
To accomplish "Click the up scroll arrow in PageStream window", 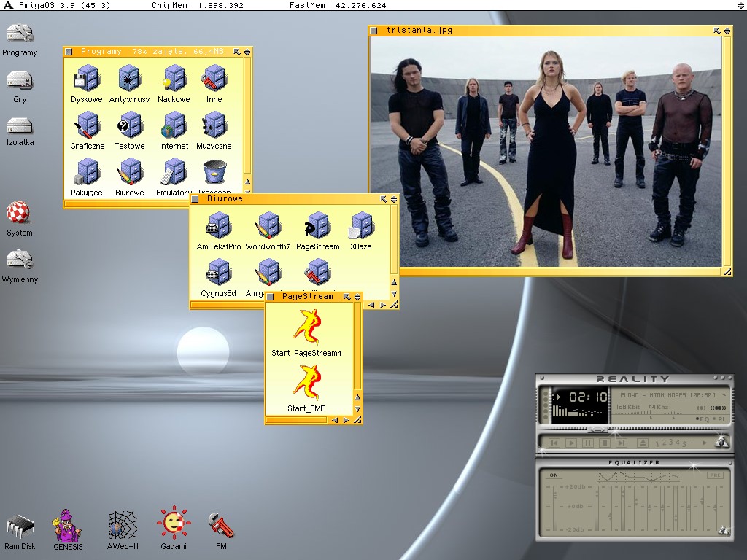I will [x=357, y=397].
